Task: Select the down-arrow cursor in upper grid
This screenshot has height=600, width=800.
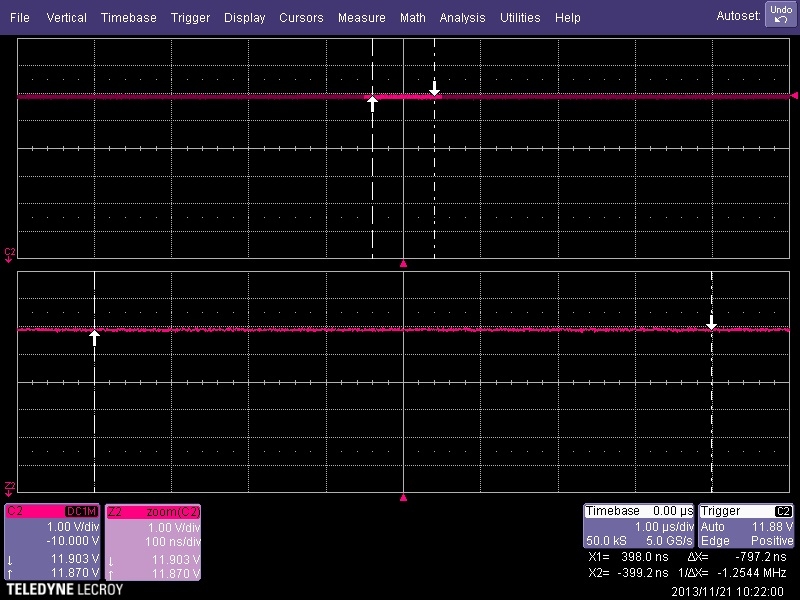Action: tap(434, 88)
